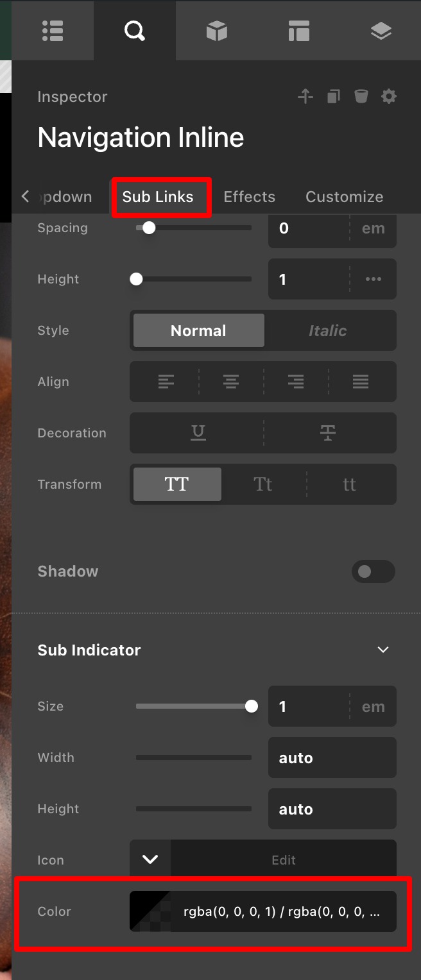Select Normal font style
The width and height of the screenshot is (421, 980).
coord(198,330)
